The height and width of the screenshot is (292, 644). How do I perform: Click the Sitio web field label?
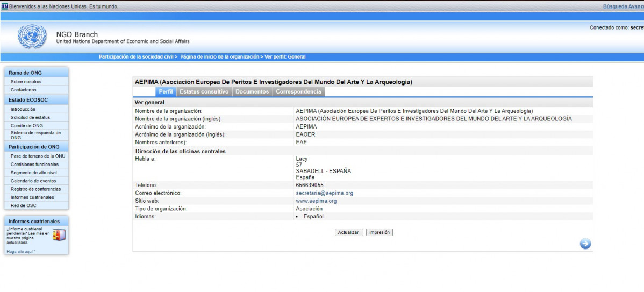[x=147, y=201]
